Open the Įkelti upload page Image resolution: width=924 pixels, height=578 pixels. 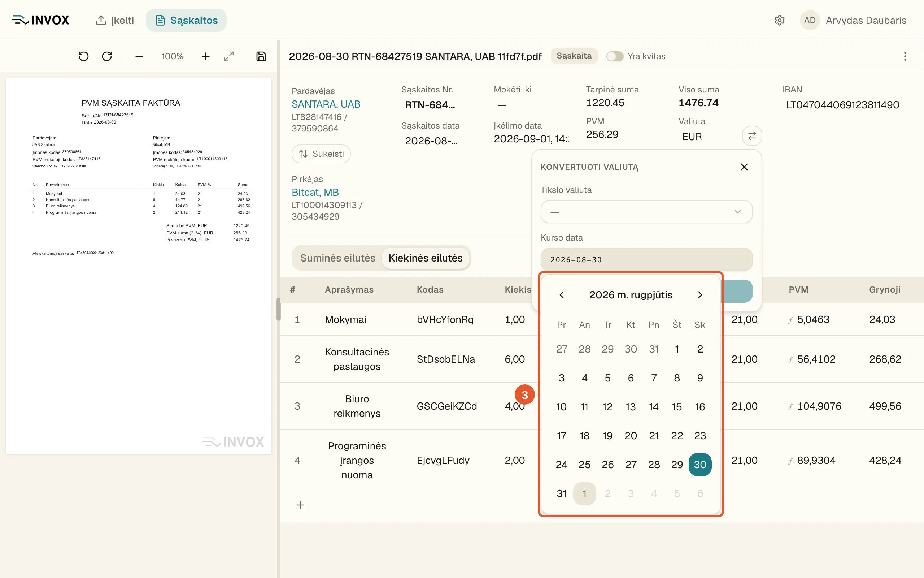pos(114,20)
